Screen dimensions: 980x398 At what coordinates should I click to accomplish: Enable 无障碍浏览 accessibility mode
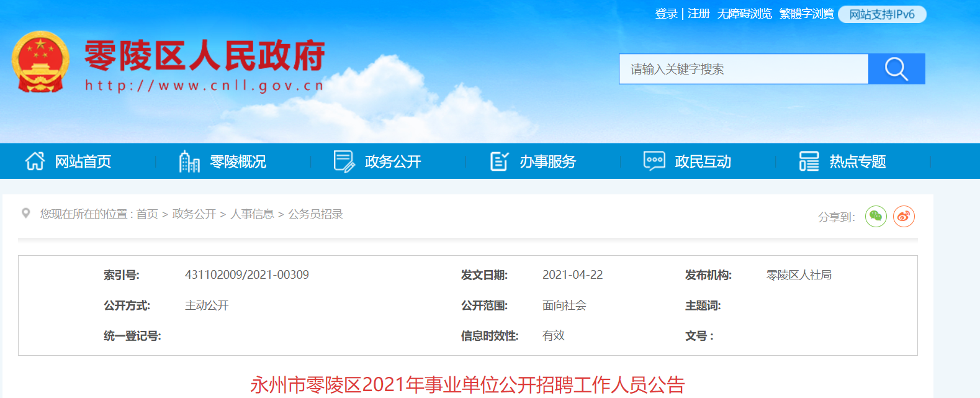[x=744, y=14]
